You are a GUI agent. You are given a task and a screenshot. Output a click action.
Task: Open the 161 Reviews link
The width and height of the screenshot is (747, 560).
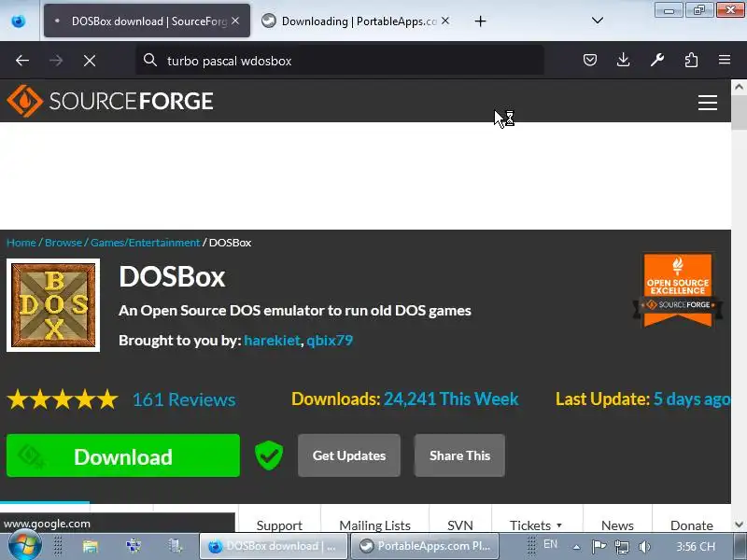[x=184, y=399]
